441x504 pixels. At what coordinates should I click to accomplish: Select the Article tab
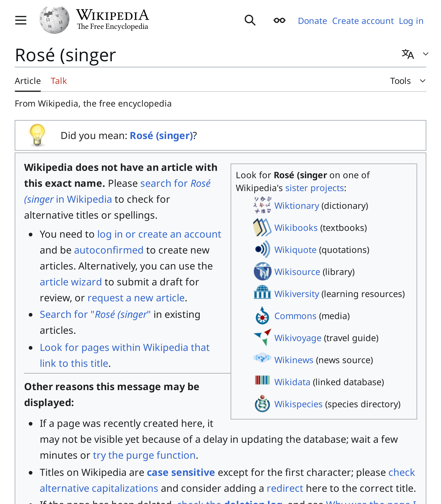coord(28,81)
